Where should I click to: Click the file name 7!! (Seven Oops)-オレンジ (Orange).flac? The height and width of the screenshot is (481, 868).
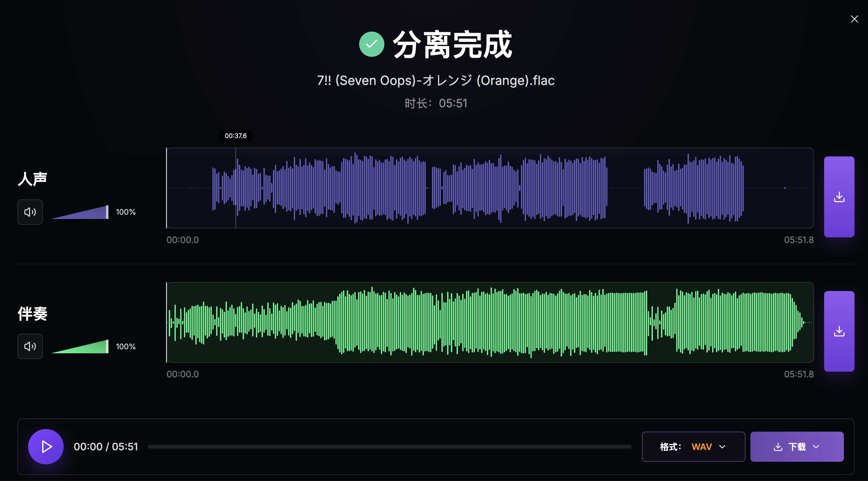[x=436, y=81]
